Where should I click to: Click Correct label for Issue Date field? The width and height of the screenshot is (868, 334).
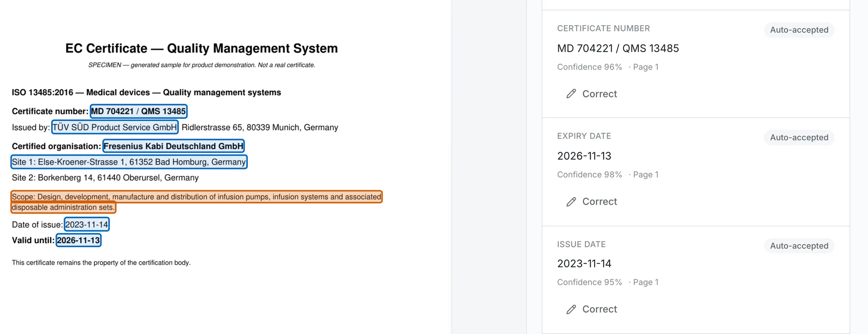tap(599, 309)
